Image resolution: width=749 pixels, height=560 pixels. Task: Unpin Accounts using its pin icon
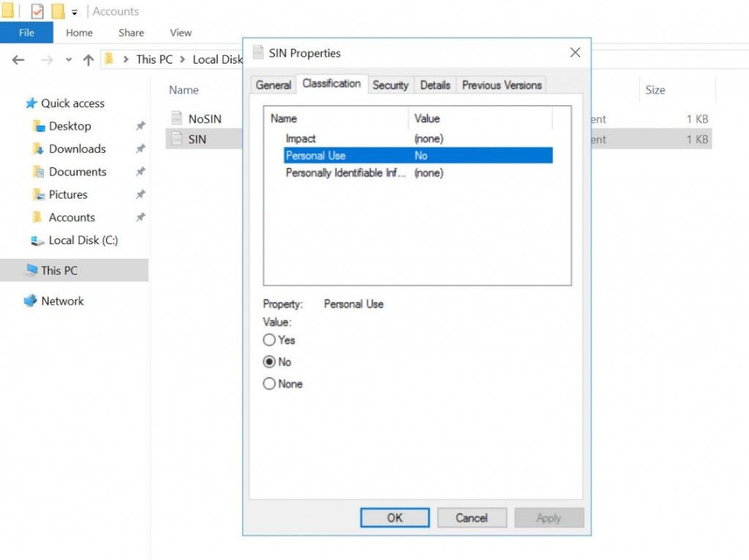pos(140,217)
